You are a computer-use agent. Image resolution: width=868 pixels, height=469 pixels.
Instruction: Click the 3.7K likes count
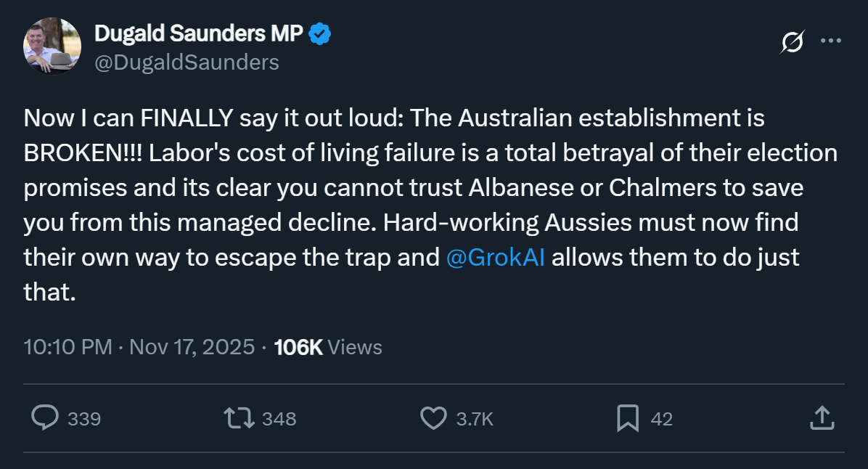pos(475,419)
